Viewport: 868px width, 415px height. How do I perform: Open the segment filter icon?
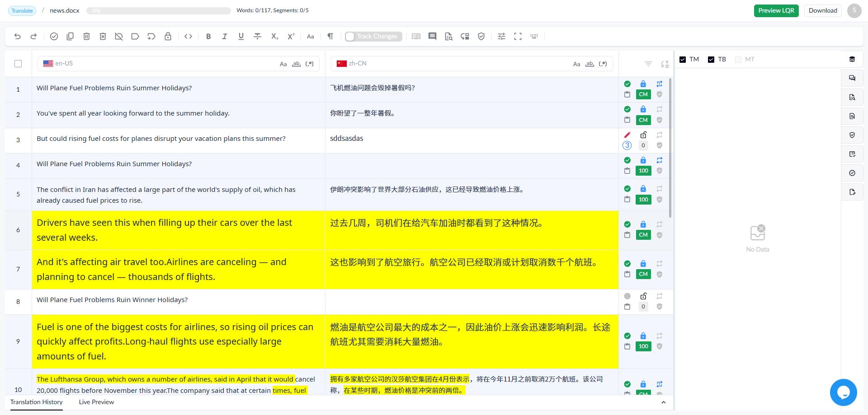[648, 64]
